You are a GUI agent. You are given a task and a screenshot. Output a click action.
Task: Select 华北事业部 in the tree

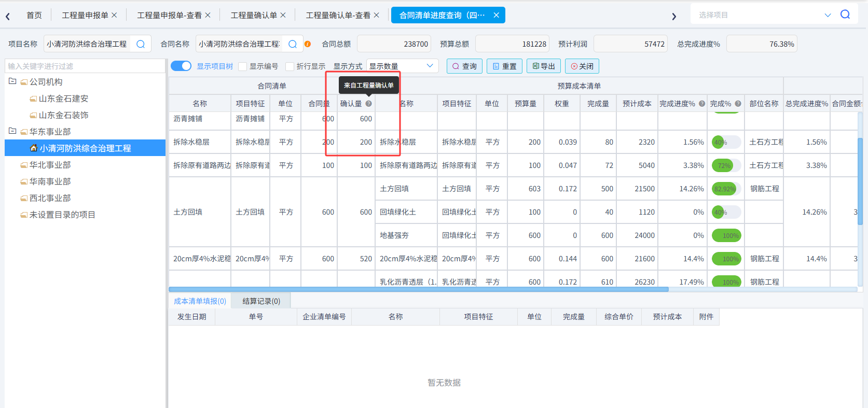point(50,165)
